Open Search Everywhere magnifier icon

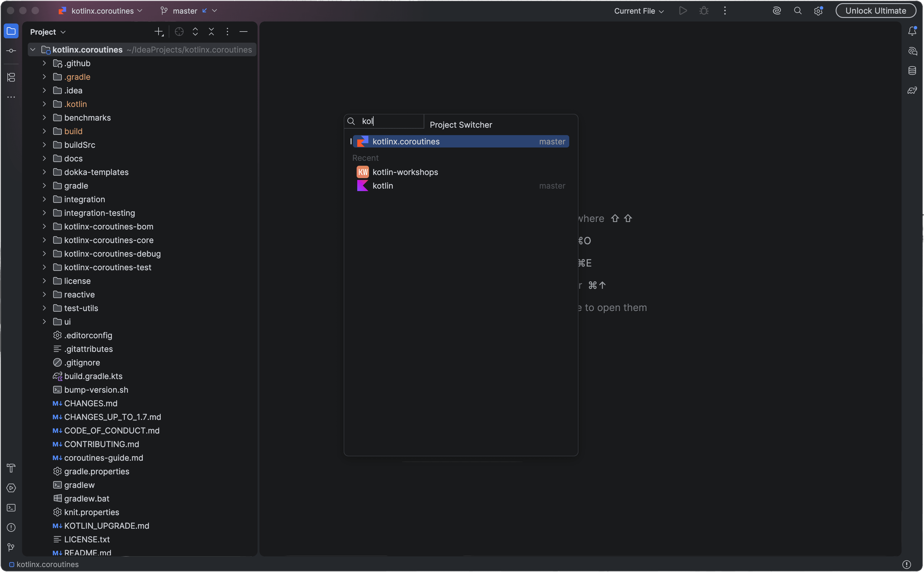click(798, 11)
